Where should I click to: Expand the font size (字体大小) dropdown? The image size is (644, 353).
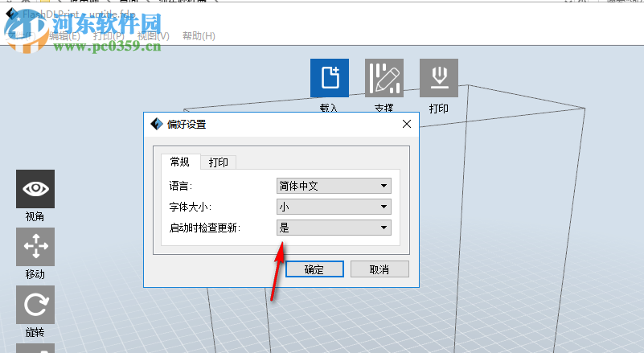(334, 207)
